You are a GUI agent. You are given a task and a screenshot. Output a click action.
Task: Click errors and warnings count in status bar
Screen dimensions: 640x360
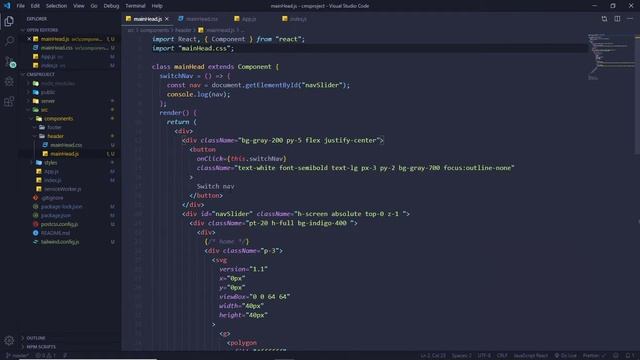(x=46, y=356)
